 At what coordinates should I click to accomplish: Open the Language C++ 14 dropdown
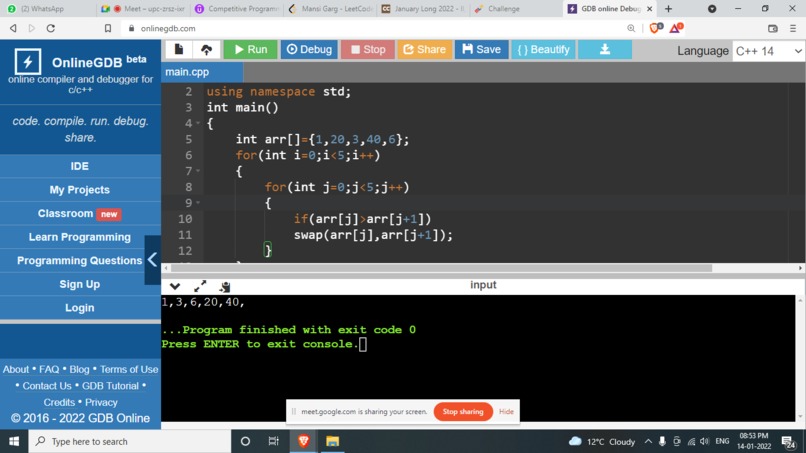pyautogui.click(x=768, y=51)
